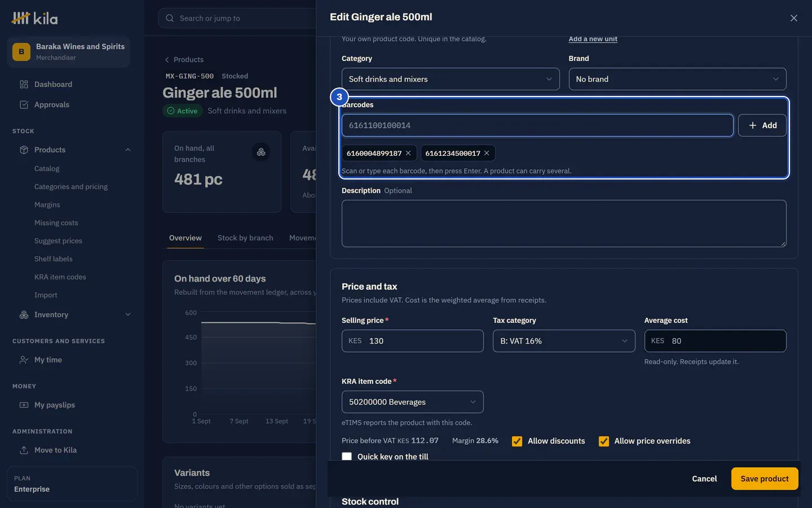Open the Tax category dropdown
Viewport: 812px width, 508px height.
tap(564, 341)
